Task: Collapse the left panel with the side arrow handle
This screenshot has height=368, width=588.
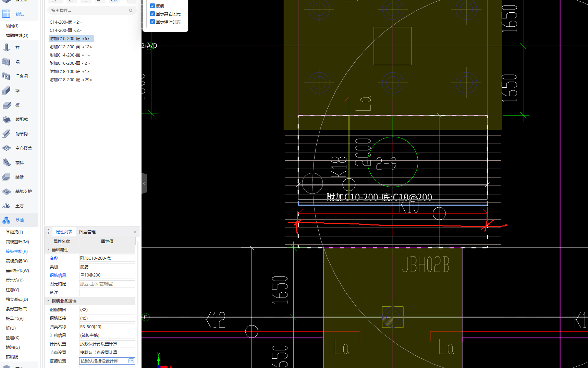Action: [x=144, y=184]
